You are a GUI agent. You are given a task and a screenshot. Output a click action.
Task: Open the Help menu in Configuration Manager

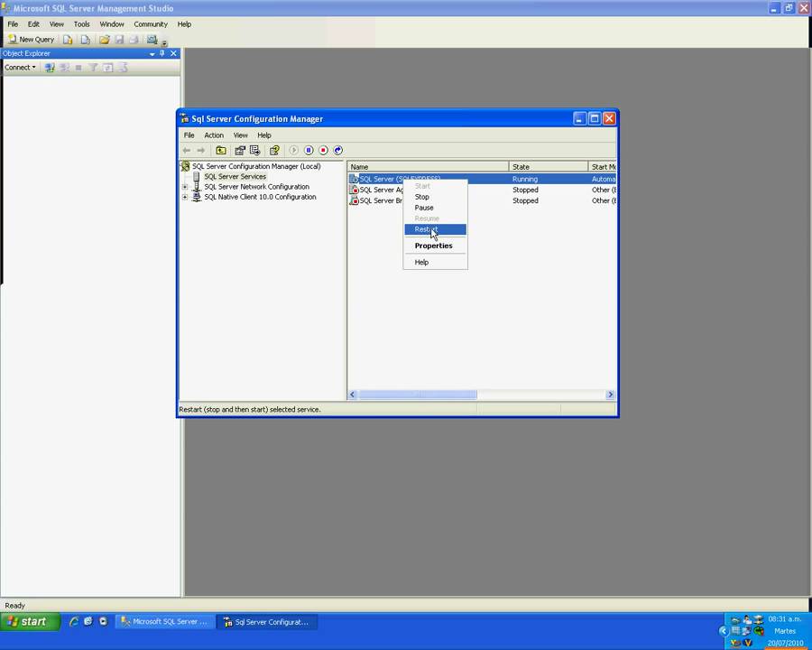click(264, 135)
